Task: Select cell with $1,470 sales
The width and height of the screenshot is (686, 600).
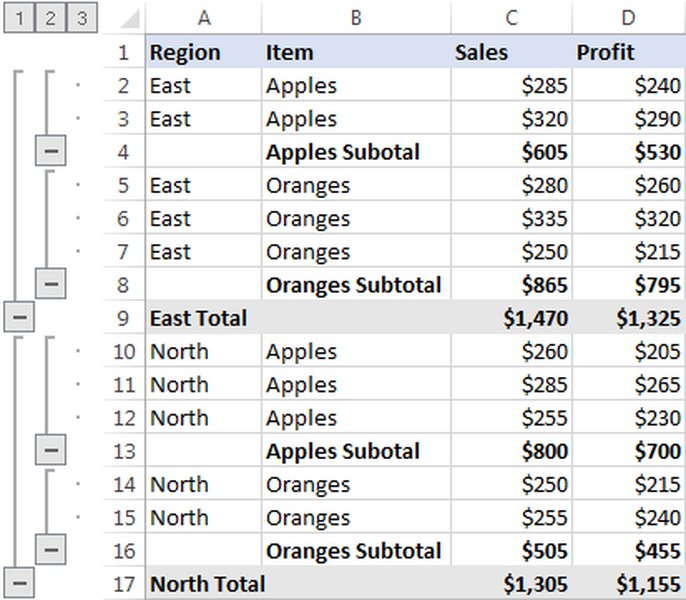Action: click(x=511, y=318)
